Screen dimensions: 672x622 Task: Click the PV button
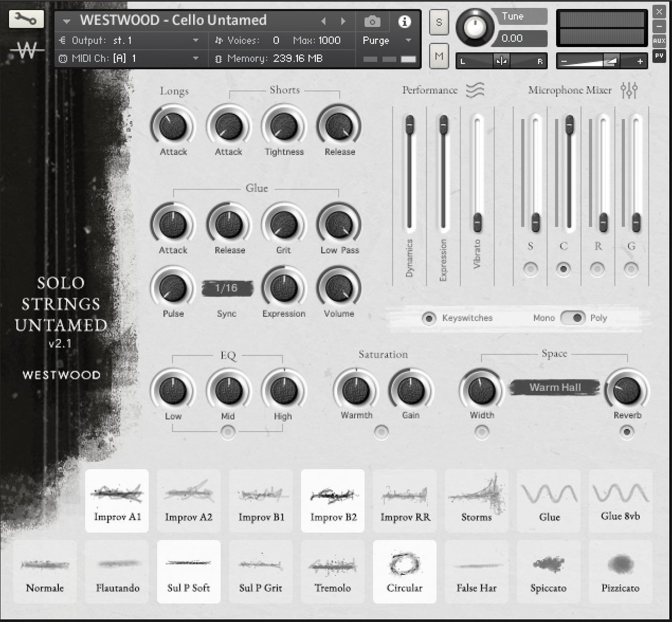click(x=659, y=55)
